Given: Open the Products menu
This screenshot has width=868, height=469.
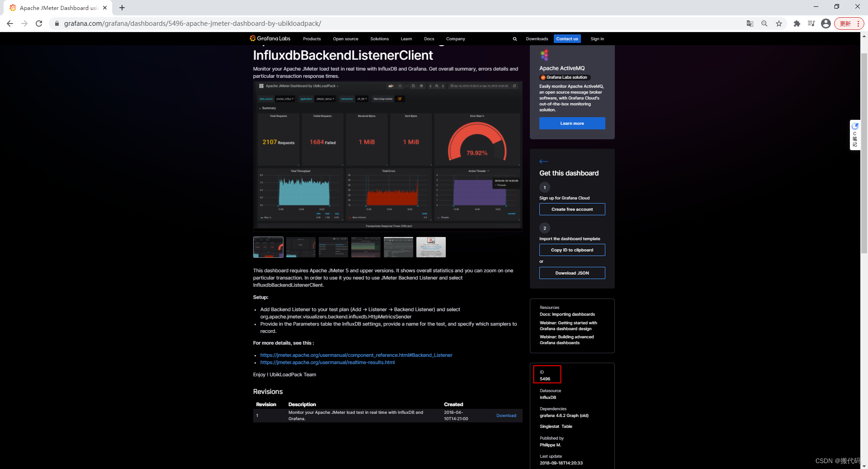Looking at the screenshot, I should [312, 39].
